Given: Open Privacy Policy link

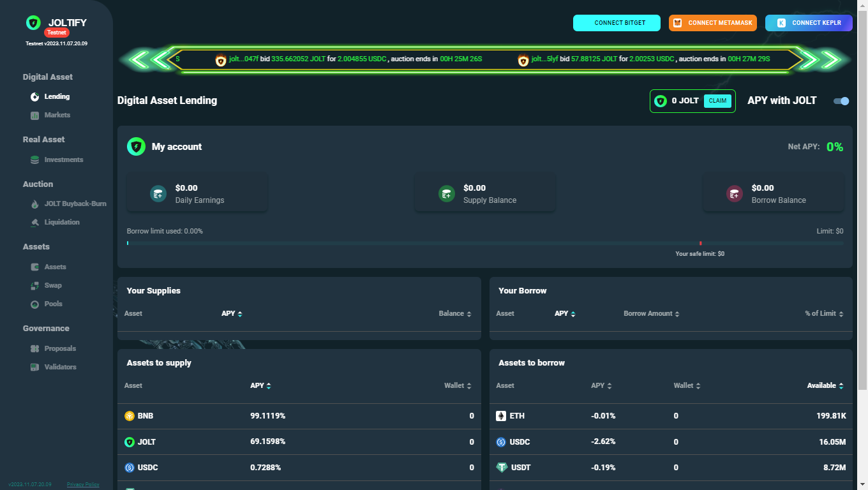Looking at the screenshot, I should coord(83,485).
